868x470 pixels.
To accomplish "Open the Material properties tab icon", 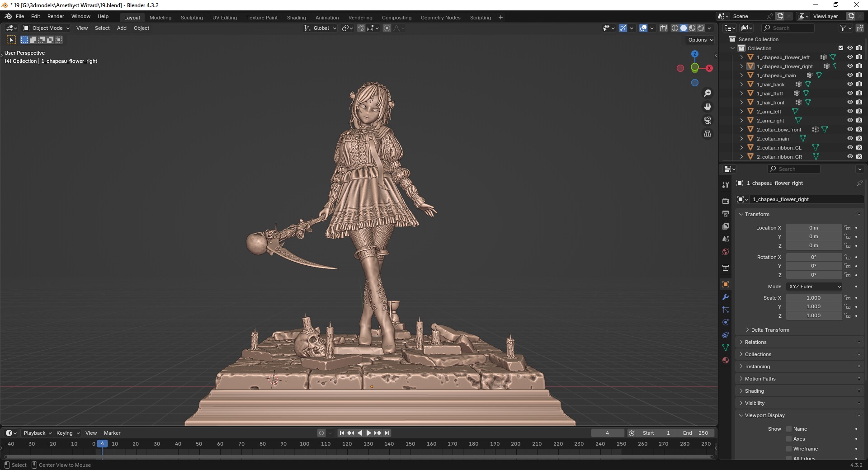I will click(726, 360).
